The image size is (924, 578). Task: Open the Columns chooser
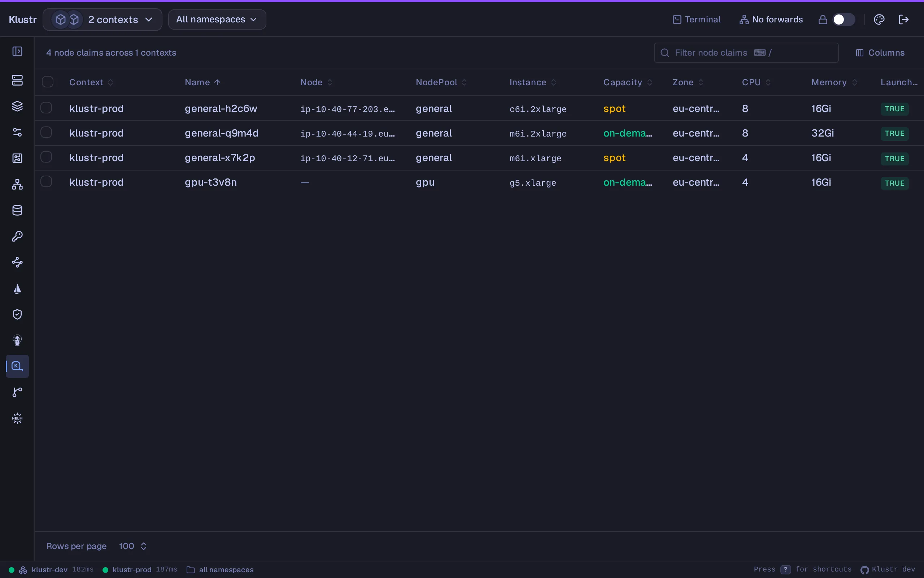point(880,53)
